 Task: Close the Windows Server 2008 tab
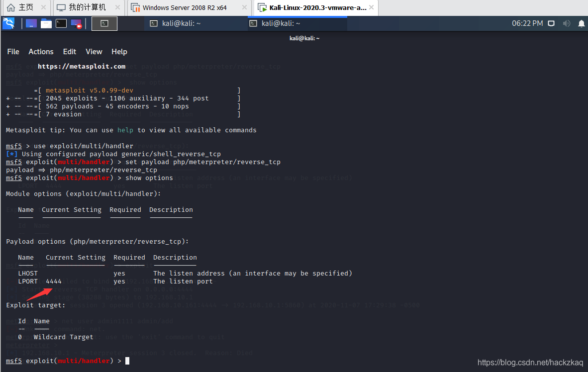(x=244, y=7)
